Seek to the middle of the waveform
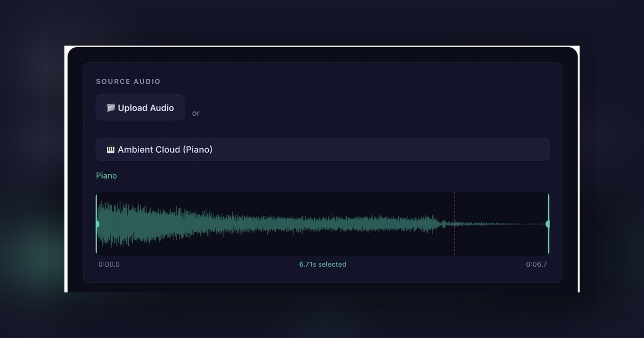 [323, 224]
